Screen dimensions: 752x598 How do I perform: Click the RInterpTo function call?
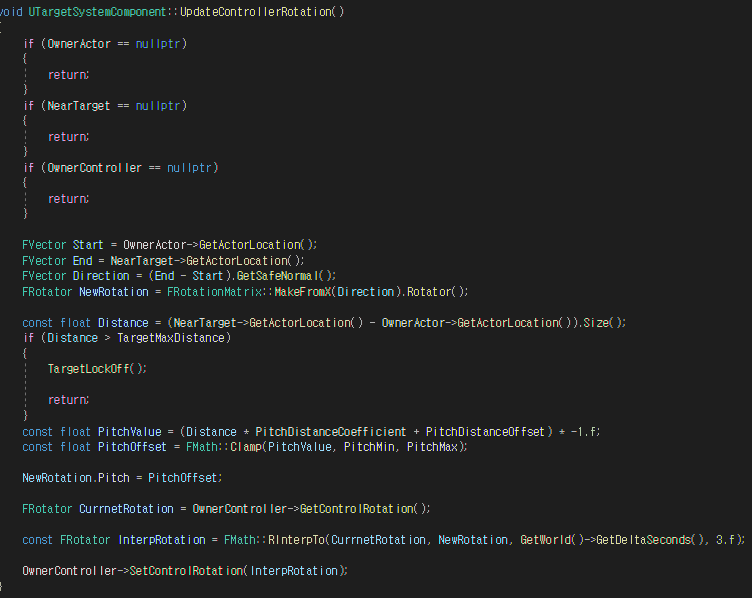[296, 540]
